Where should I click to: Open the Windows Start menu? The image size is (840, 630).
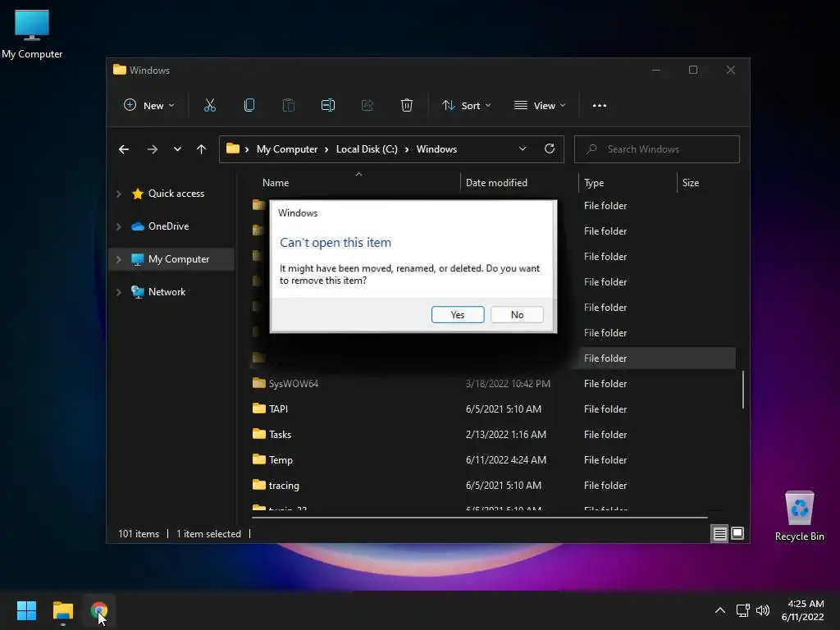tap(26, 610)
